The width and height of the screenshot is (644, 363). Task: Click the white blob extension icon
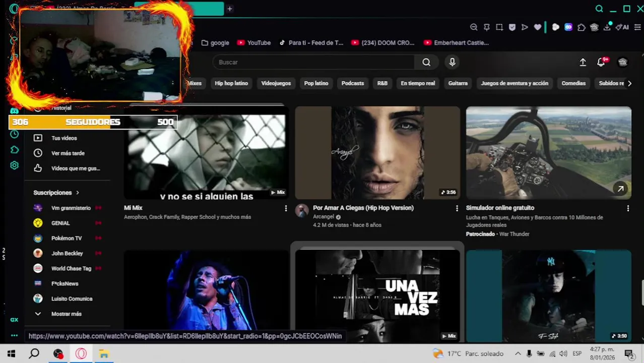click(x=555, y=27)
